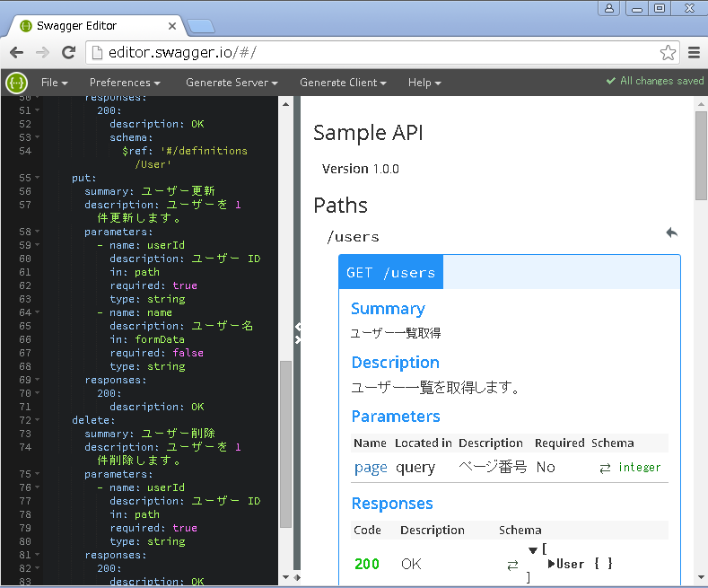Click editor scrollbar up arrow
This screenshot has height=588, width=708.
pyautogui.click(x=285, y=104)
